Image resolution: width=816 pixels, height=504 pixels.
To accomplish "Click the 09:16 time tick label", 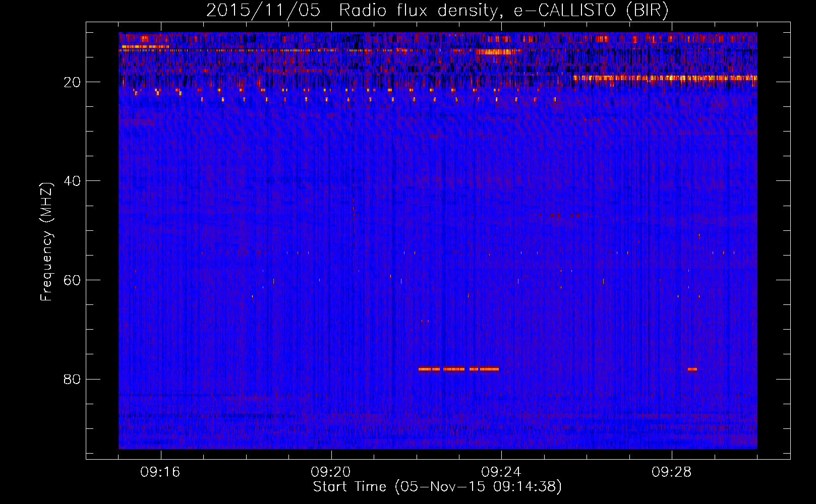I will click(x=160, y=472).
